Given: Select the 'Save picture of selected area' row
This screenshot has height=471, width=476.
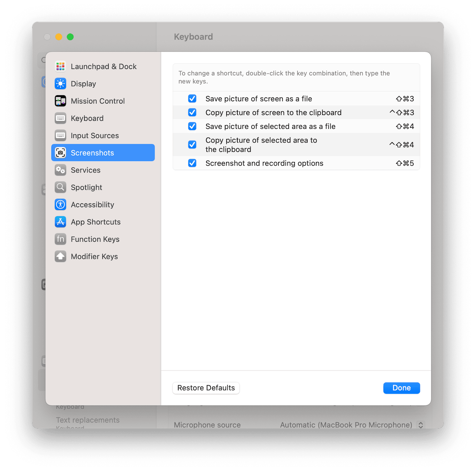Looking at the screenshot, I should (x=270, y=126).
